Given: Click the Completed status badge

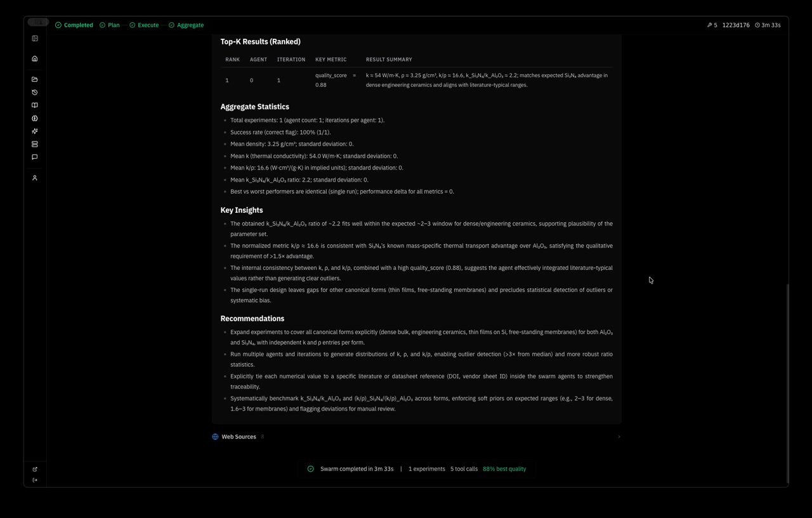Looking at the screenshot, I should coord(74,25).
